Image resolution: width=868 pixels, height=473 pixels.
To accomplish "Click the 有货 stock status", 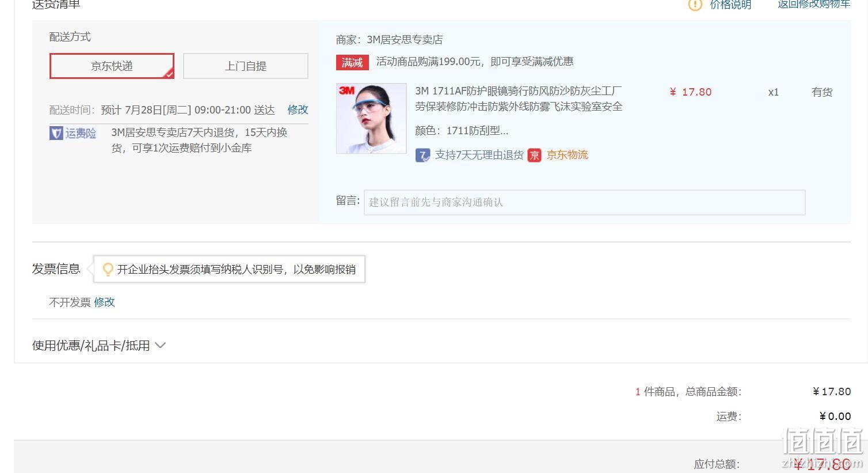I will pyautogui.click(x=822, y=92).
